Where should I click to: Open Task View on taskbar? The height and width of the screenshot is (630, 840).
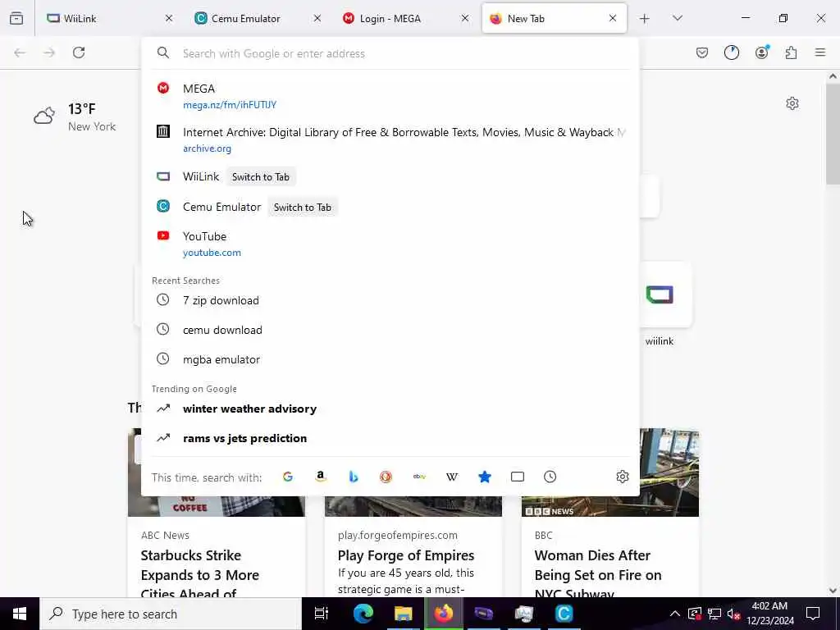(x=322, y=614)
